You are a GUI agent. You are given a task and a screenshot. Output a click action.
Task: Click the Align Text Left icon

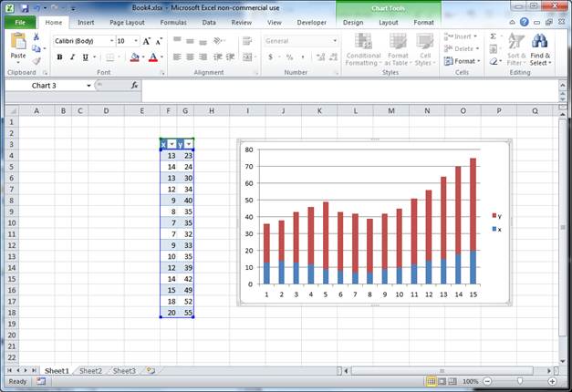[177, 57]
